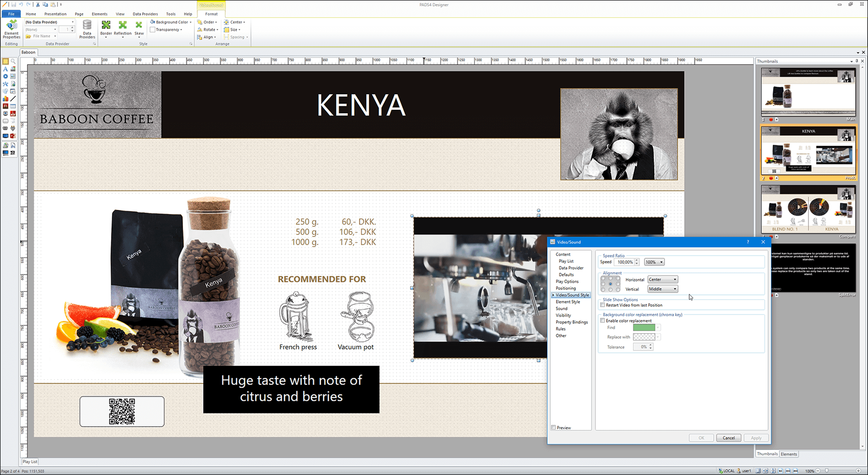This screenshot has height=475, width=868.
Task: Switch to the Data Providers ribbon tab
Action: click(145, 14)
